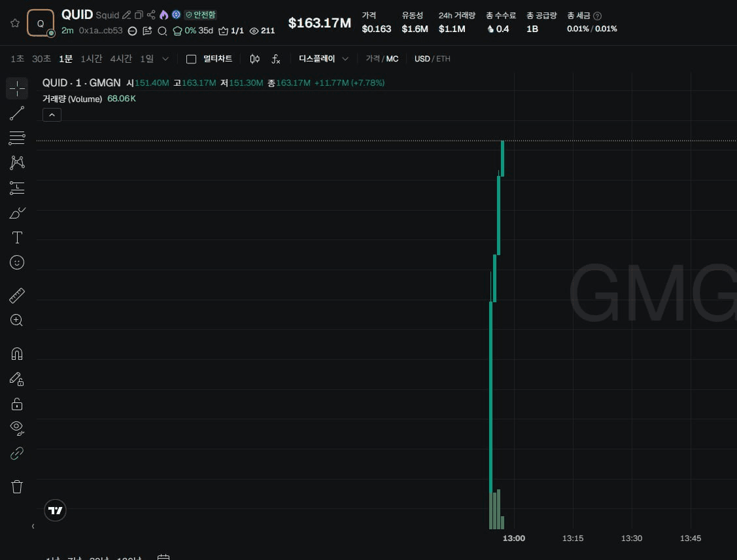This screenshot has width=737, height=560.
Task: Click the link drawings chain icon
Action: pos(17,453)
